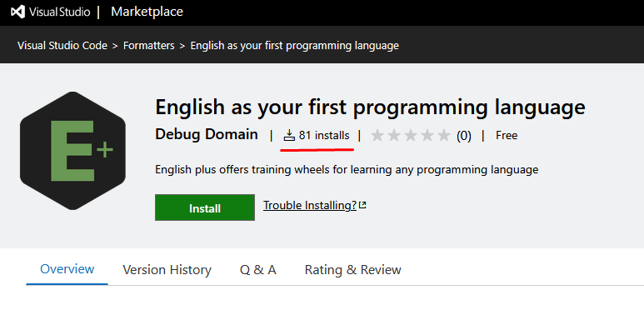Click the download installs icon
This screenshot has width=644, height=310.
tap(290, 135)
